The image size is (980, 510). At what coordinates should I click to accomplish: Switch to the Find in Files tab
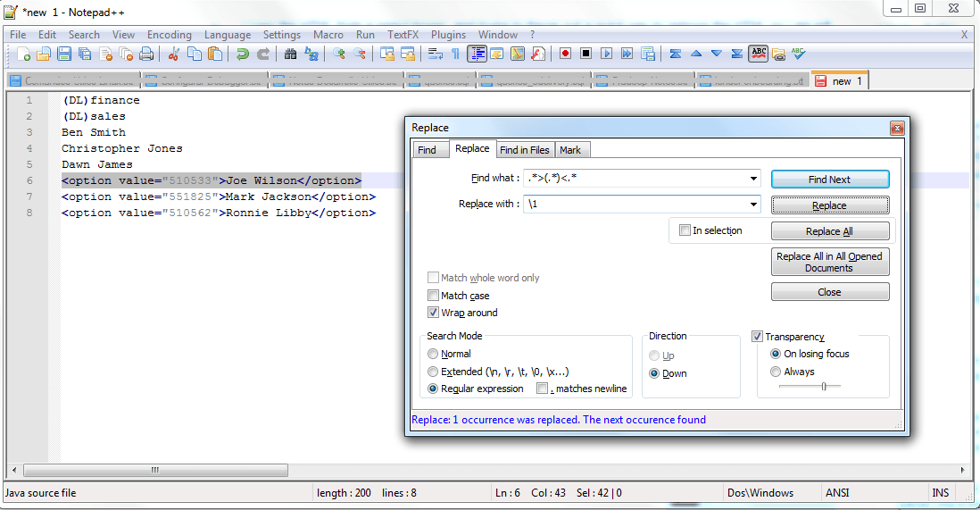524,150
